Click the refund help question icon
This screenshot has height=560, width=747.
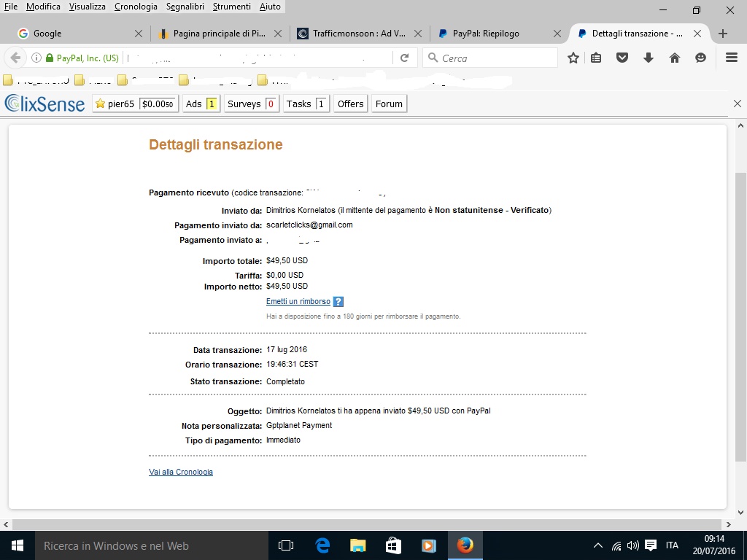click(338, 301)
